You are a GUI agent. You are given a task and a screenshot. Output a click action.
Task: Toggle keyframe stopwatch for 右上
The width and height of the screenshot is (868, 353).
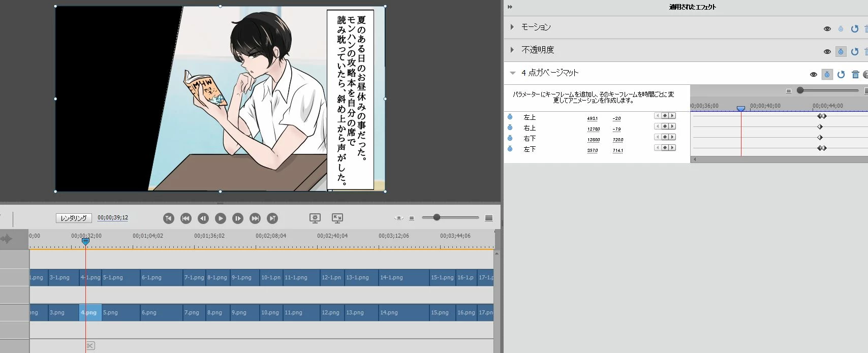(510, 127)
